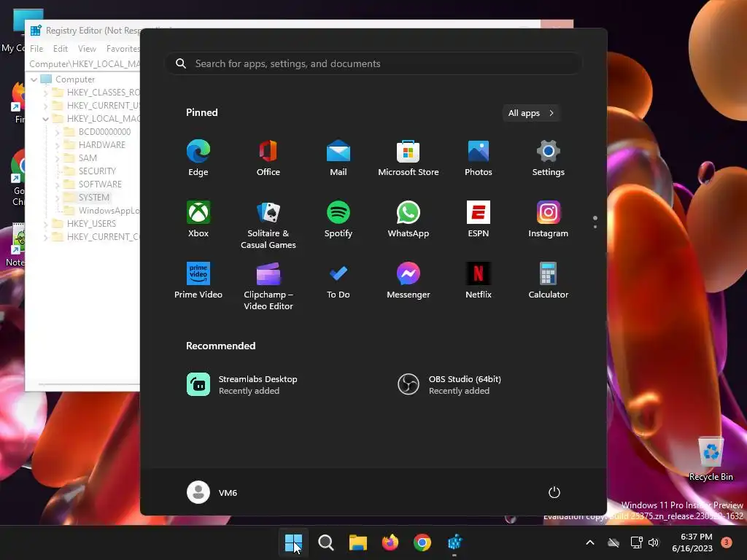The width and height of the screenshot is (747, 560).
Task: Collapse the Computer node in registry tree
Action: [34, 79]
